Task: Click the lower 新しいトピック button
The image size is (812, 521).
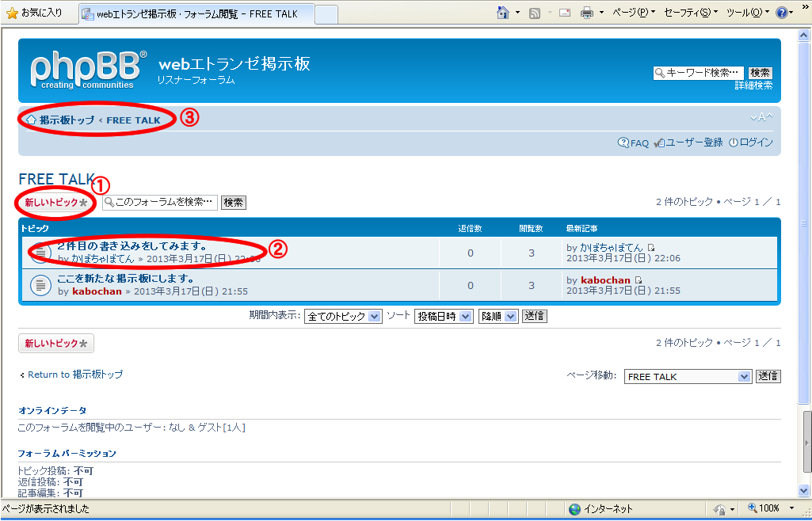Action: click(56, 343)
